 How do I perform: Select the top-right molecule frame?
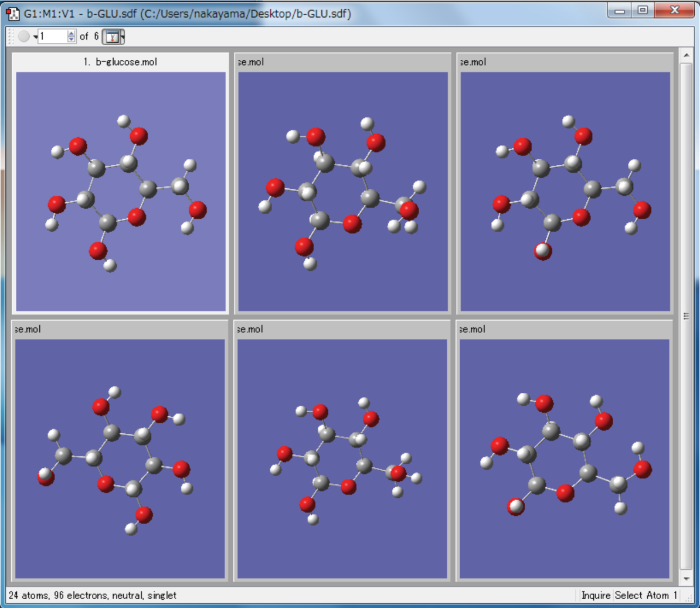click(565, 191)
